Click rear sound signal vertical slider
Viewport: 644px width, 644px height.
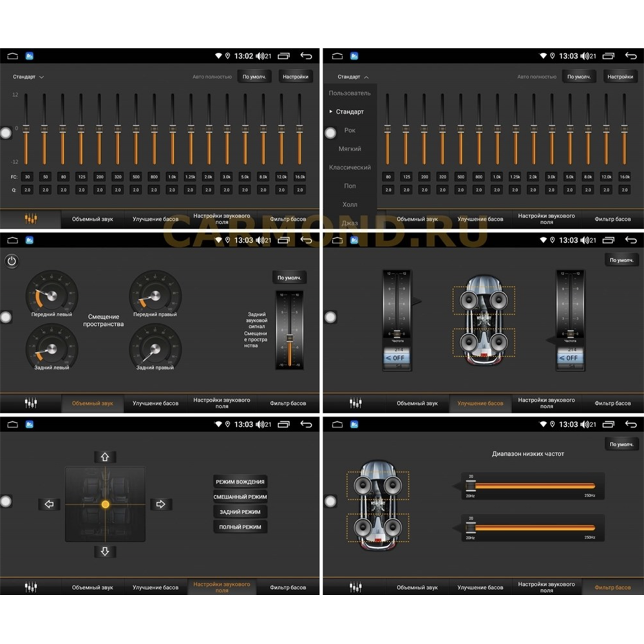pyautogui.click(x=290, y=330)
